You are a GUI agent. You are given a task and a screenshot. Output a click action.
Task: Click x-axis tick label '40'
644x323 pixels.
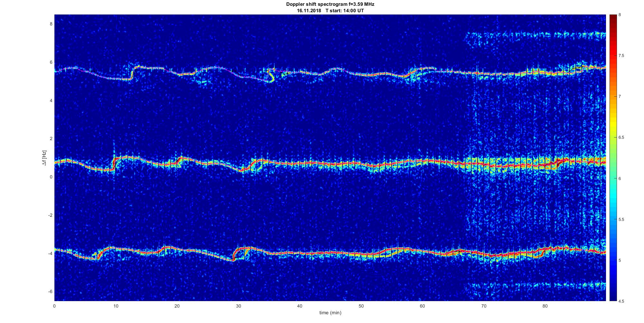pyautogui.click(x=300, y=306)
